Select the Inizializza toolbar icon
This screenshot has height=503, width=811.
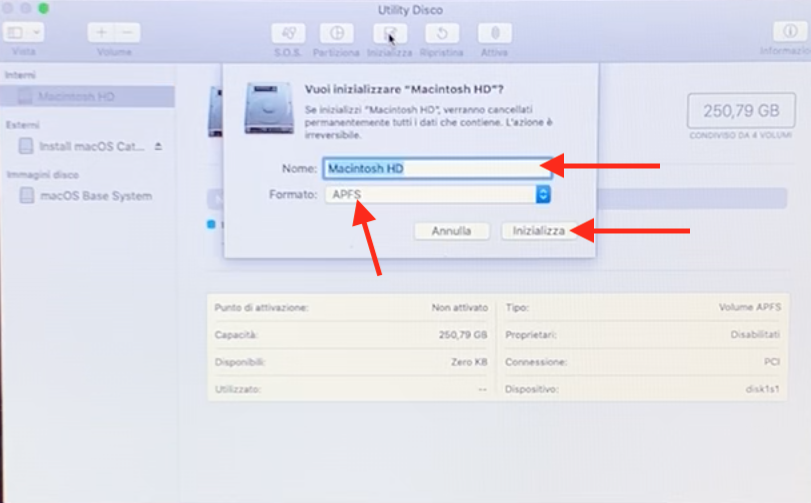390,34
